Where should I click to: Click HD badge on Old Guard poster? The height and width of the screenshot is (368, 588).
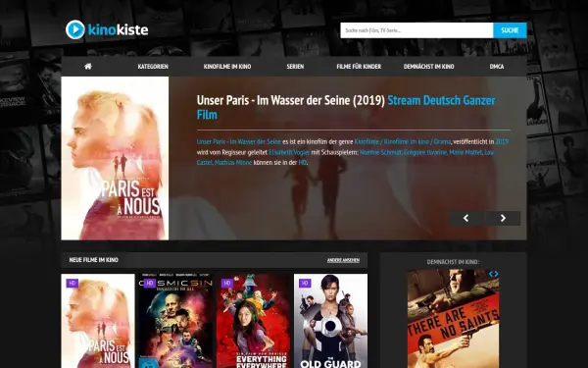(x=305, y=284)
